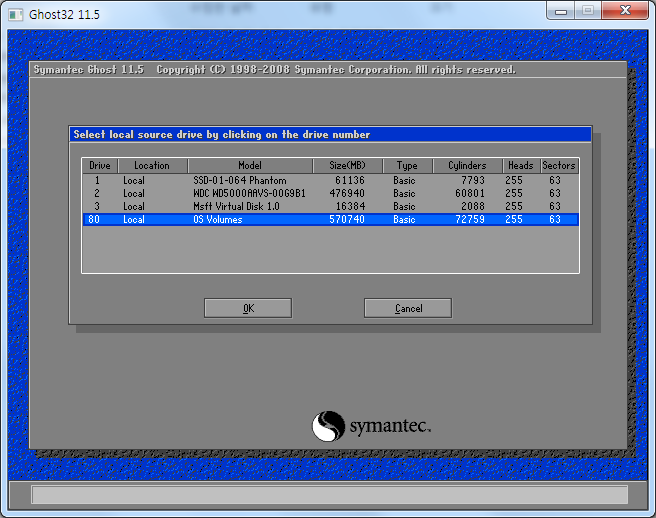Click size value 16384
656x518 pixels.
(350, 206)
